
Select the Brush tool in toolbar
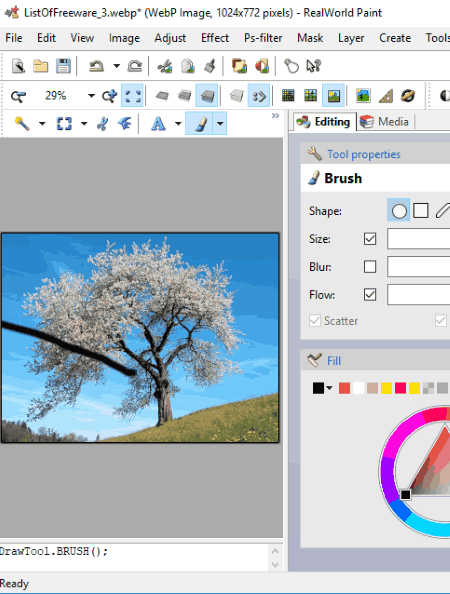click(199, 123)
